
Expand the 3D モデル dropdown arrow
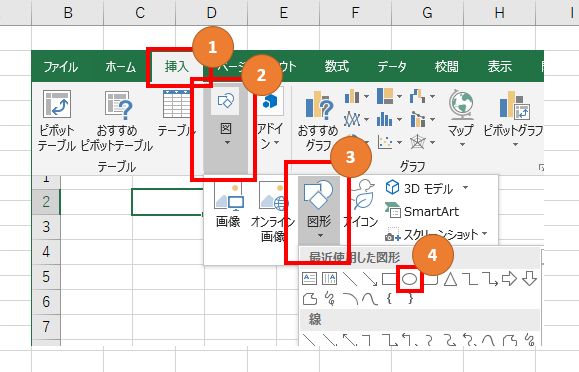[x=465, y=188]
